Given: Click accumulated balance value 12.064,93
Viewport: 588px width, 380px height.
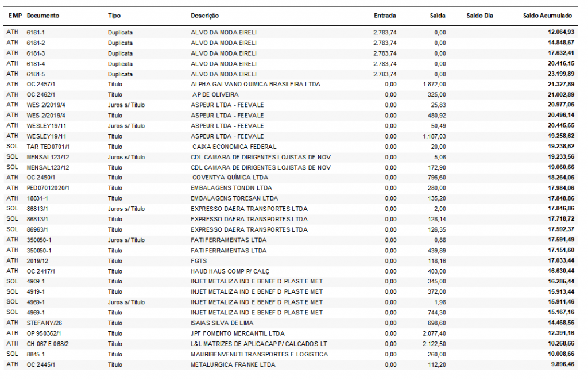Looking at the screenshot, I should 561,33.
